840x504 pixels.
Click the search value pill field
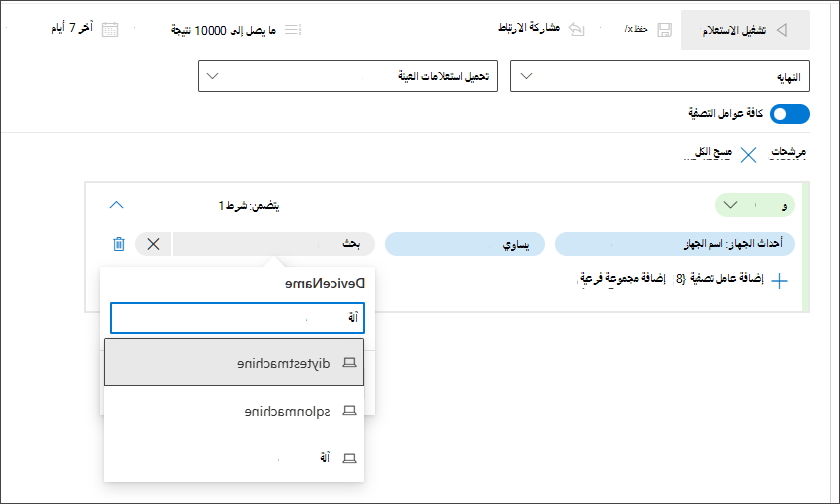274,244
